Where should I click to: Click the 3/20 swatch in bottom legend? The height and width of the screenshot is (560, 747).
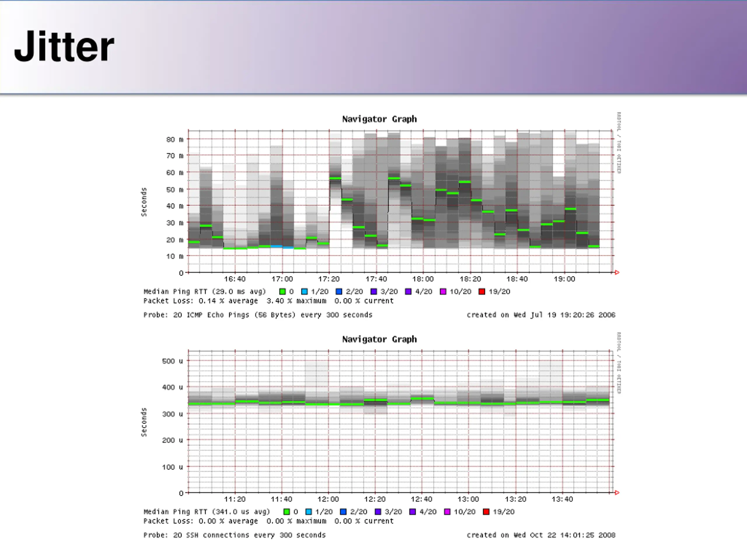pyautogui.click(x=378, y=512)
